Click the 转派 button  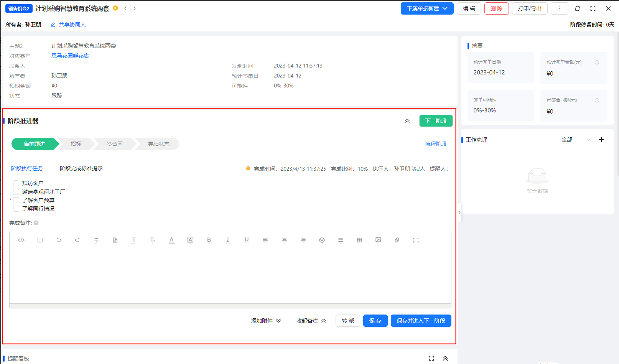[x=348, y=321]
